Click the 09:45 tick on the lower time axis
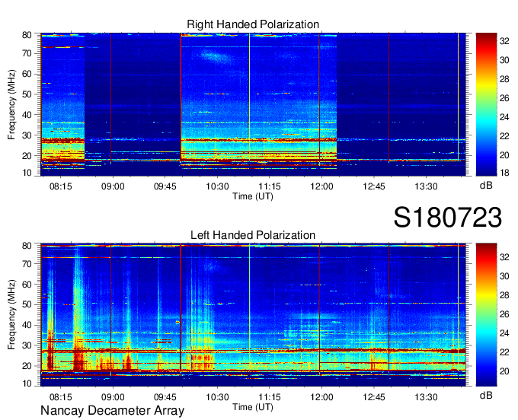This screenshot has height=420, width=518. point(165,397)
